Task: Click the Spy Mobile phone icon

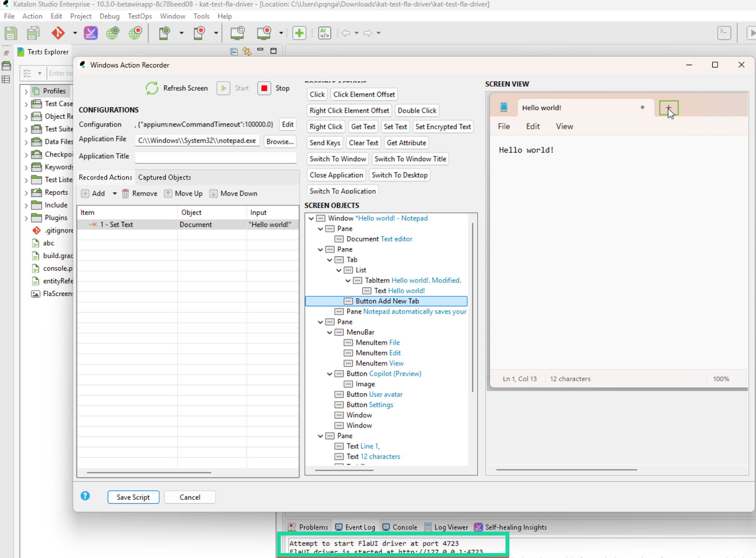Action: (165, 33)
